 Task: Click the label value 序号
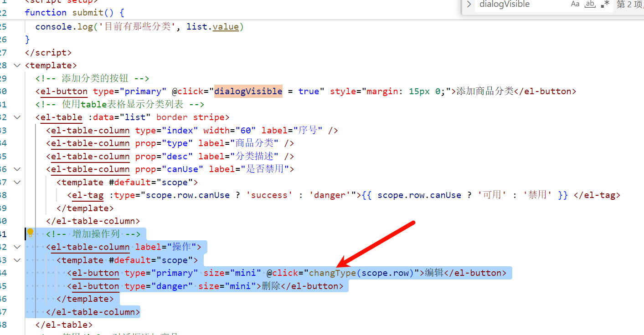coord(308,130)
